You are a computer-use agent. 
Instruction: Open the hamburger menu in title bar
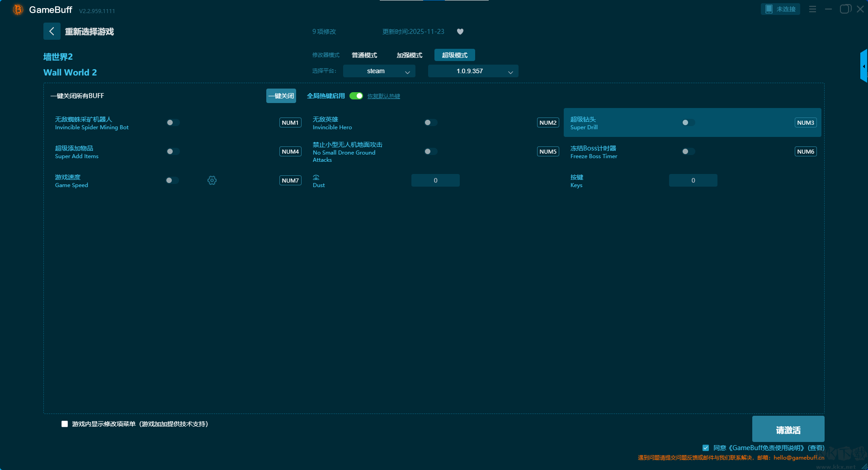[812, 9]
